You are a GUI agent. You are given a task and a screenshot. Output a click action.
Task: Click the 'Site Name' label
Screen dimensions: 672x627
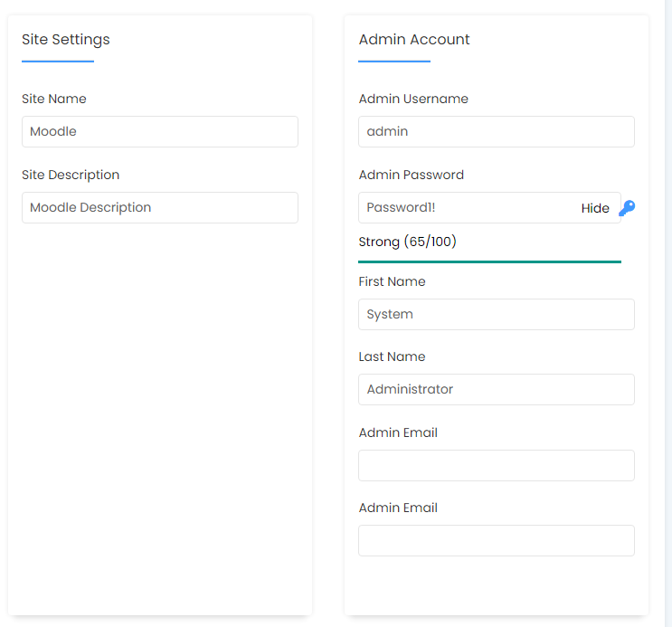coord(54,99)
